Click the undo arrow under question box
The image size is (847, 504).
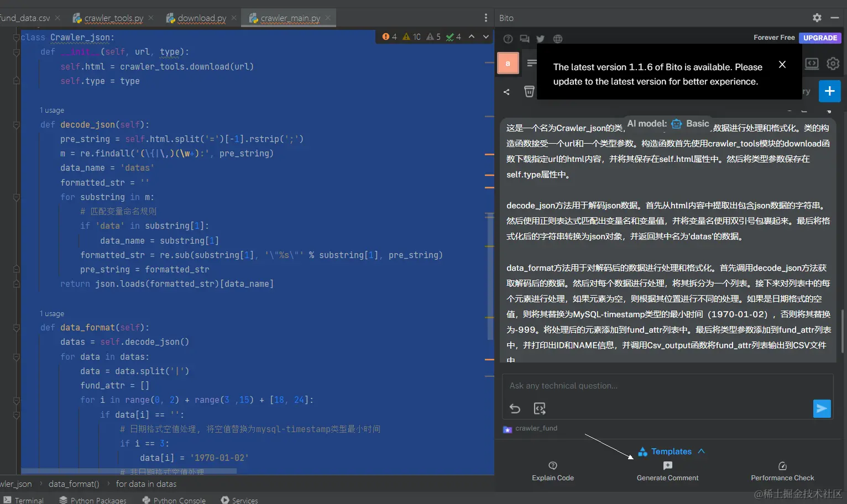(515, 408)
